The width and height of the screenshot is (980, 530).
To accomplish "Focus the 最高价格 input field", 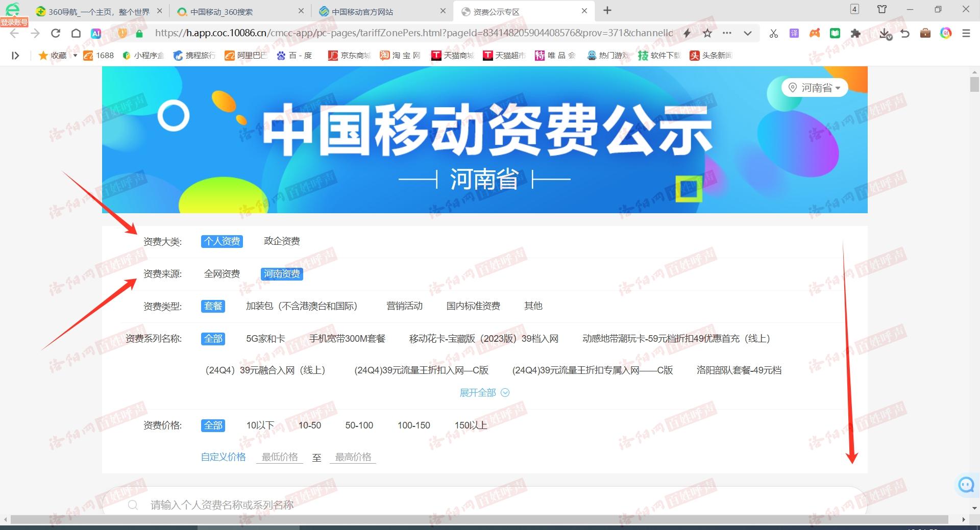I will pyautogui.click(x=353, y=457).
